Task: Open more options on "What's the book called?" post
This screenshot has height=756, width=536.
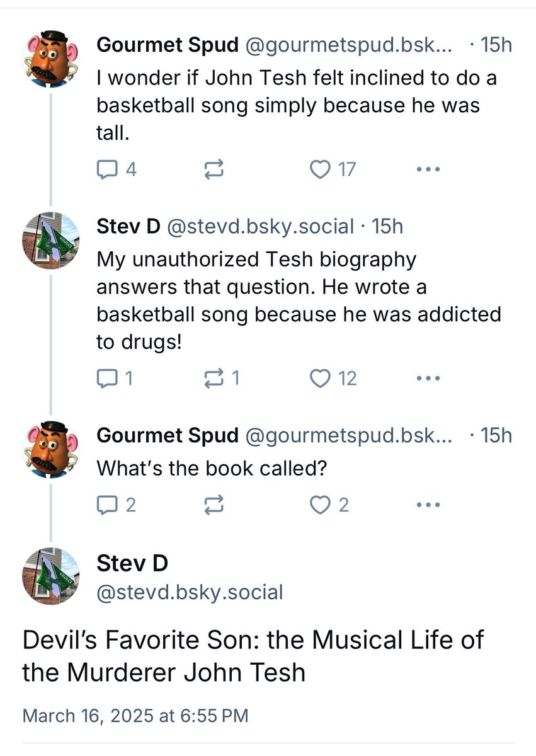Action: pyautogui.click(x=428, y=505)
